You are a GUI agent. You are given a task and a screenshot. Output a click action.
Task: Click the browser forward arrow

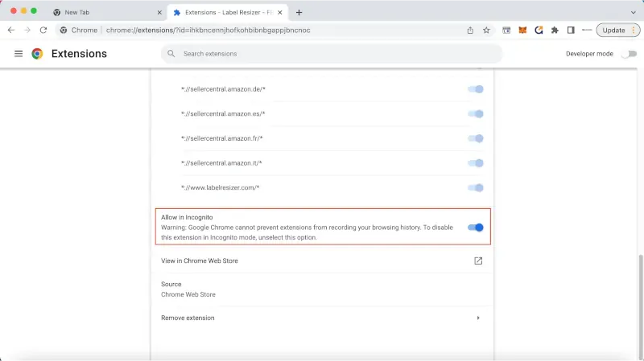[x=27, y=30]
